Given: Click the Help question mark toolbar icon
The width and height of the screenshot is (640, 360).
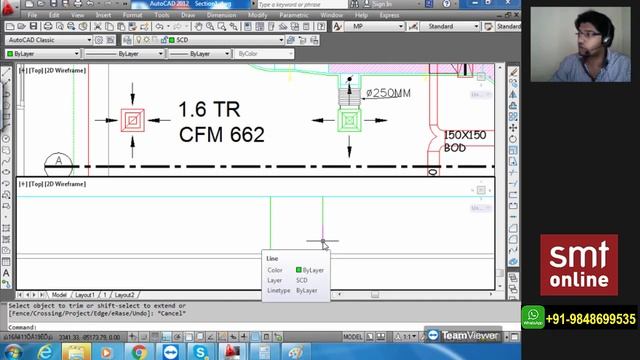Looking at the screenshot, I should 321,27.
